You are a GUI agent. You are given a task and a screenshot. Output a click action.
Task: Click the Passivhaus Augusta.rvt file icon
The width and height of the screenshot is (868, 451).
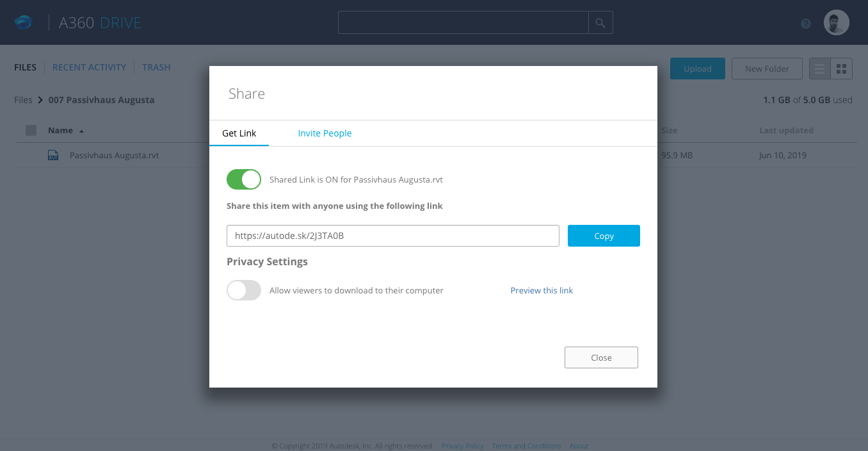(53, 155)
